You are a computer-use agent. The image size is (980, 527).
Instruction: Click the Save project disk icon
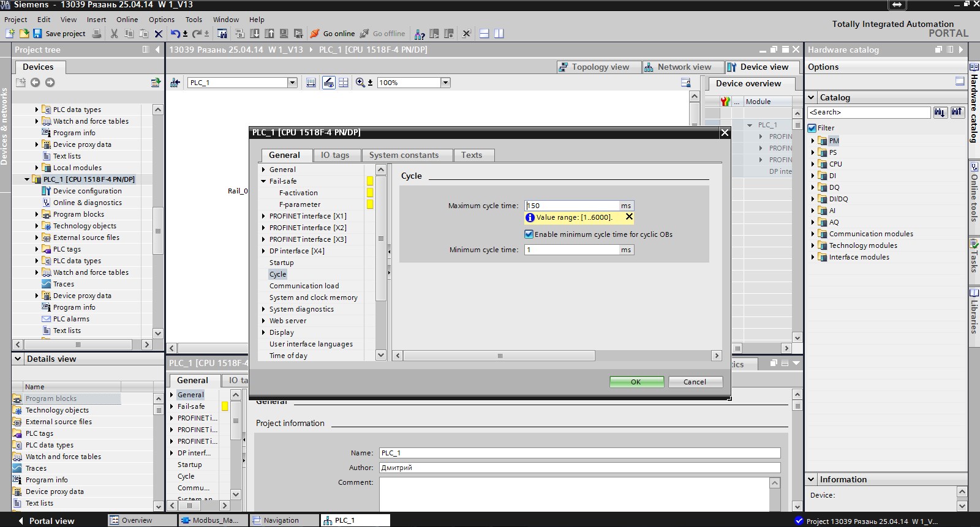(37, 34)
